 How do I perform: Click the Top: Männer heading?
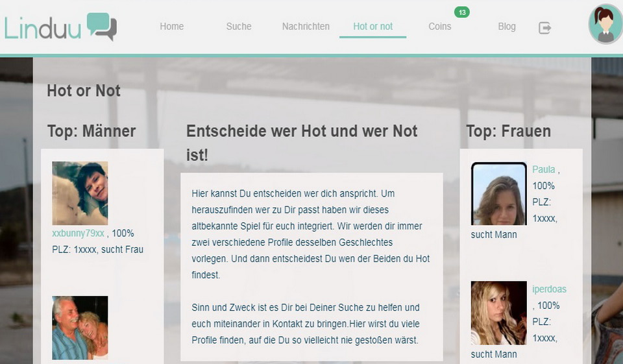pyautogui.click(x=92, y=131)
